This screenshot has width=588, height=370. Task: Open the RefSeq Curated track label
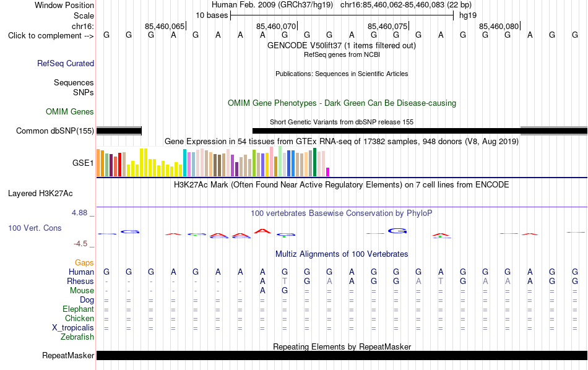(66, 63)
